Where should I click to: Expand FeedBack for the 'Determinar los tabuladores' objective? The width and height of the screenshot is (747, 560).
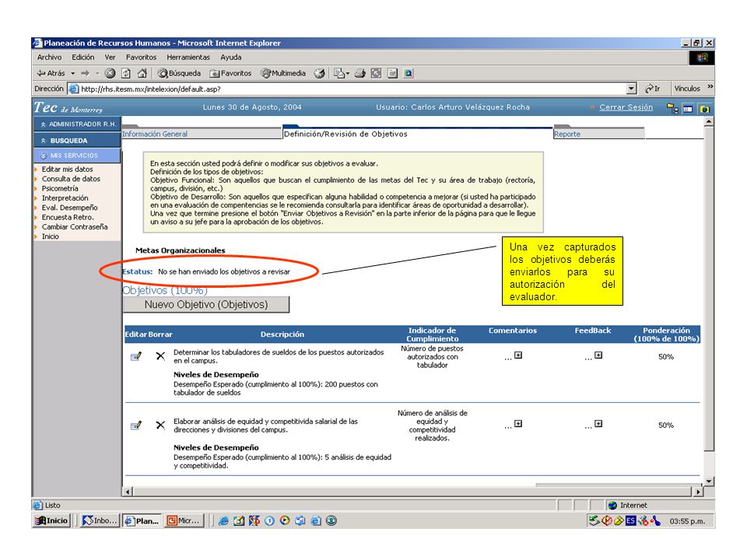click(x=599, y=355)
